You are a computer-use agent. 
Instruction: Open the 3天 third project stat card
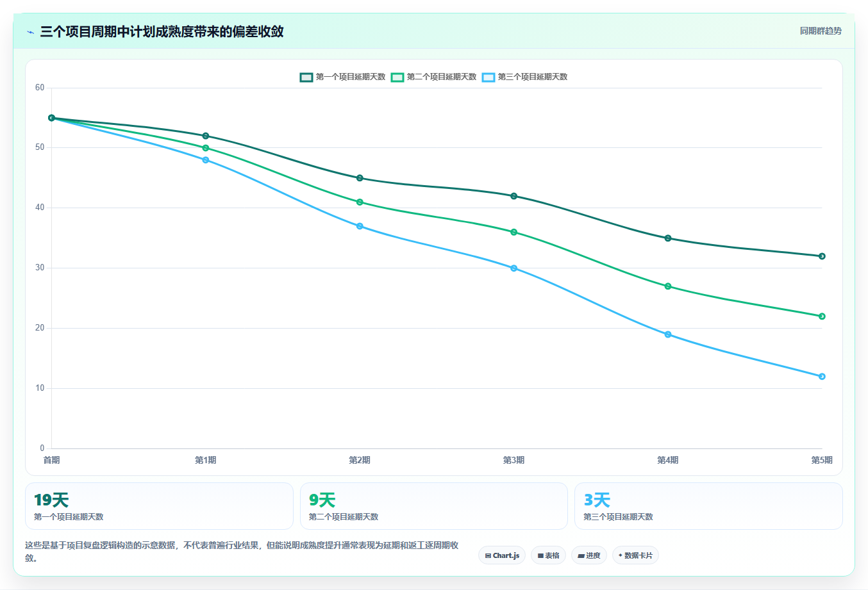(708, 506)
